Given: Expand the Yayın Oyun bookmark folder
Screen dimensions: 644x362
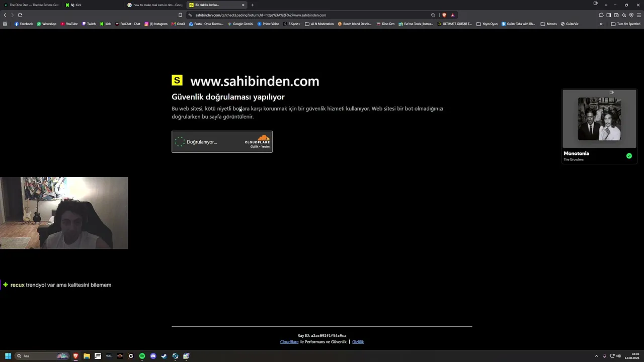Looking at the screenshot, I should coord(487,24).
